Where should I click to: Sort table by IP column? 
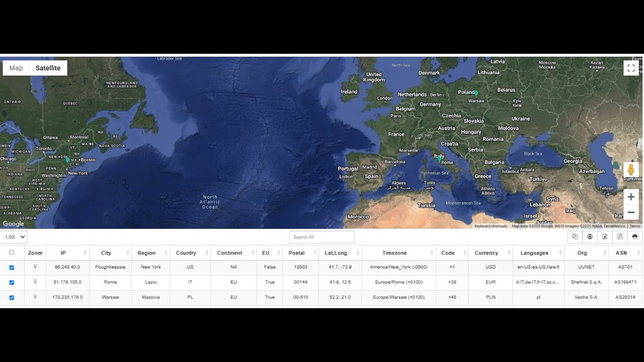click(x=67, y=253)
